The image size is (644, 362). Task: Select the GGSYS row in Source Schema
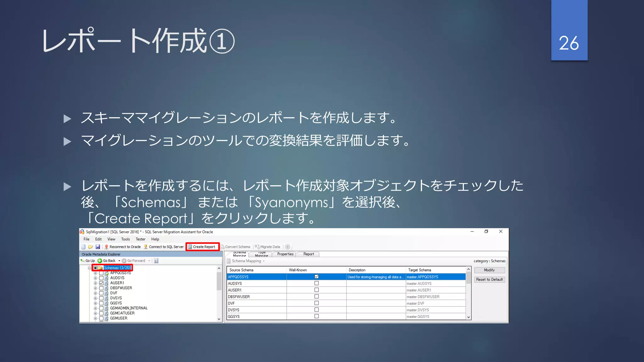(256, 316)
